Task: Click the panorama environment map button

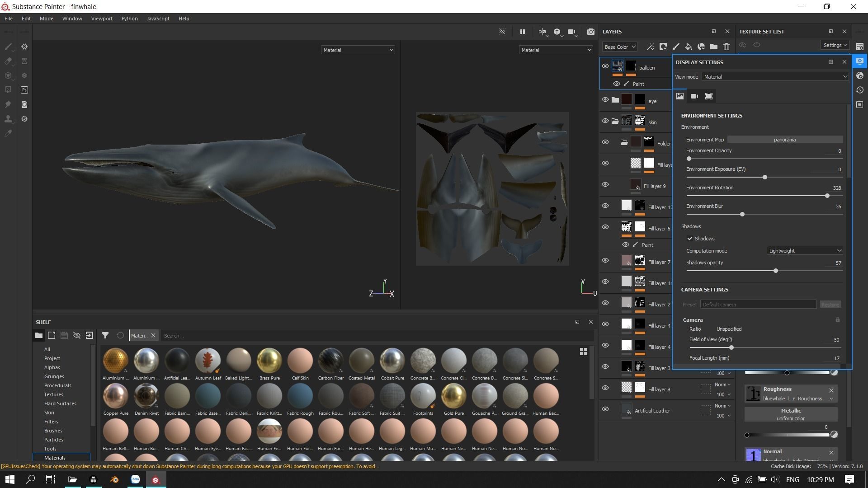Action: click(x=785, y=140)
